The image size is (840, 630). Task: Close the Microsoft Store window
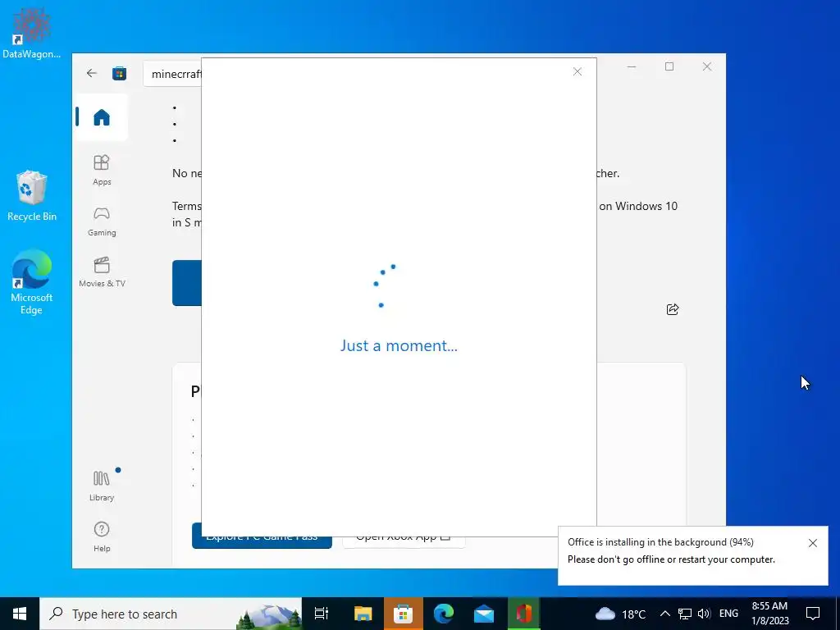pyautogui.click(x=707, y=66)
